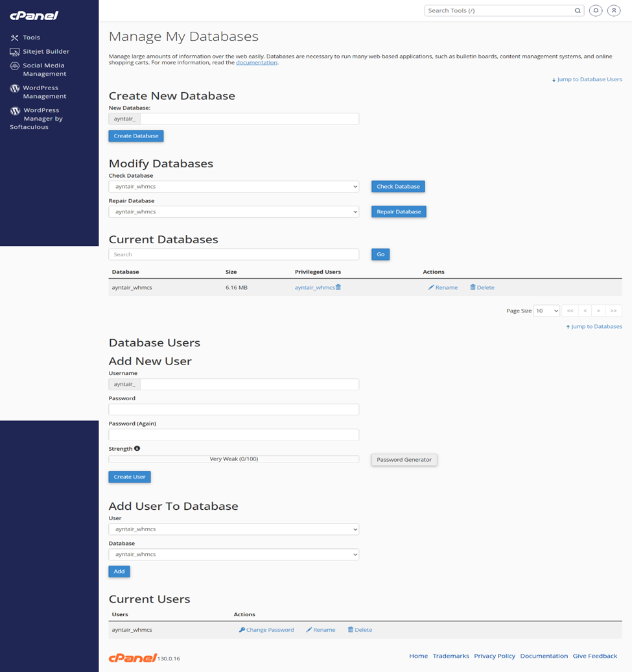Expand the Repair Database dropdown

(233, 212)
